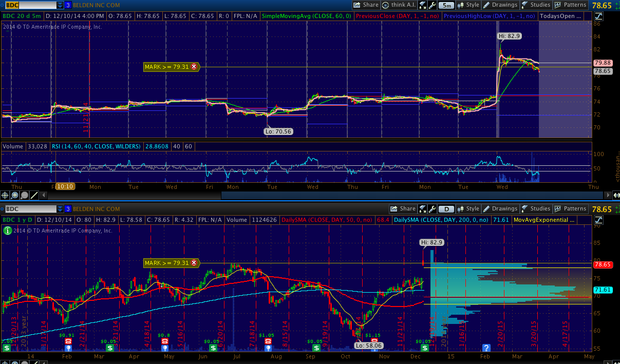Remove MARK >= 79.31 alert on upper chart
The image size is (620, 364).
click(x=194, y=67)
